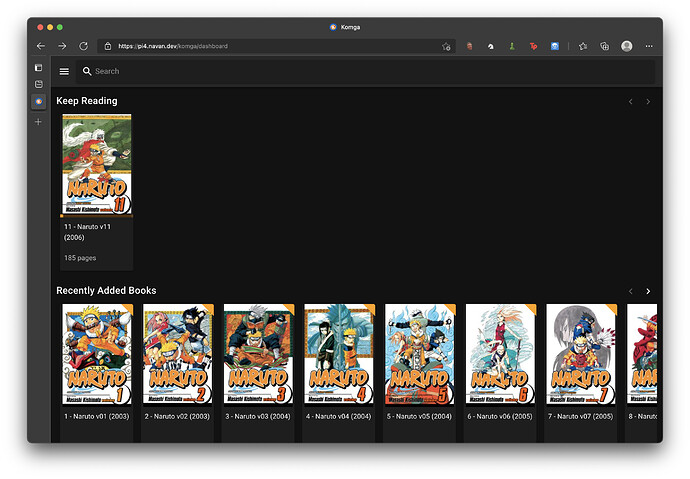The height and width of the screenshot is (479, 690).
Task: Open the tab actions sidebar icon
Action: point(39,67)
